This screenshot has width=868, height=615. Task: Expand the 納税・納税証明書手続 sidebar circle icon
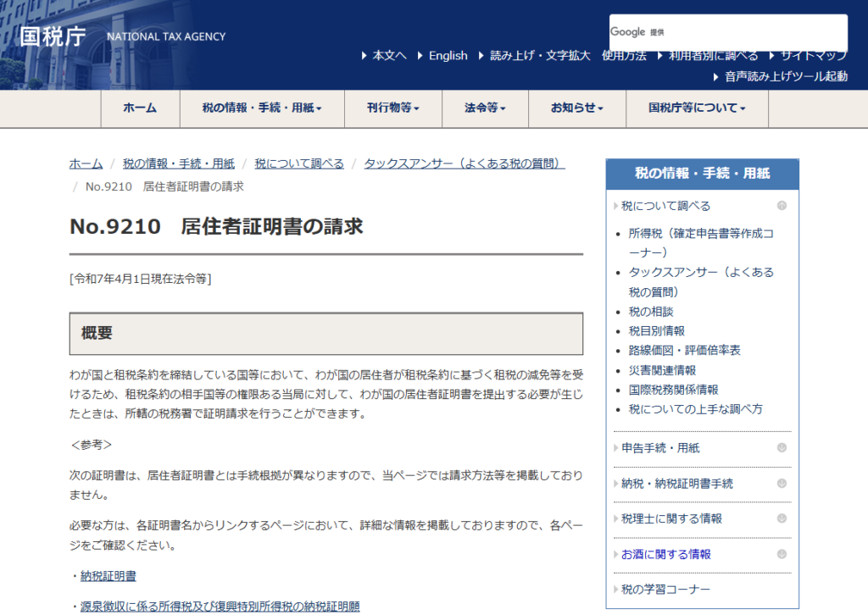point(782,484)
